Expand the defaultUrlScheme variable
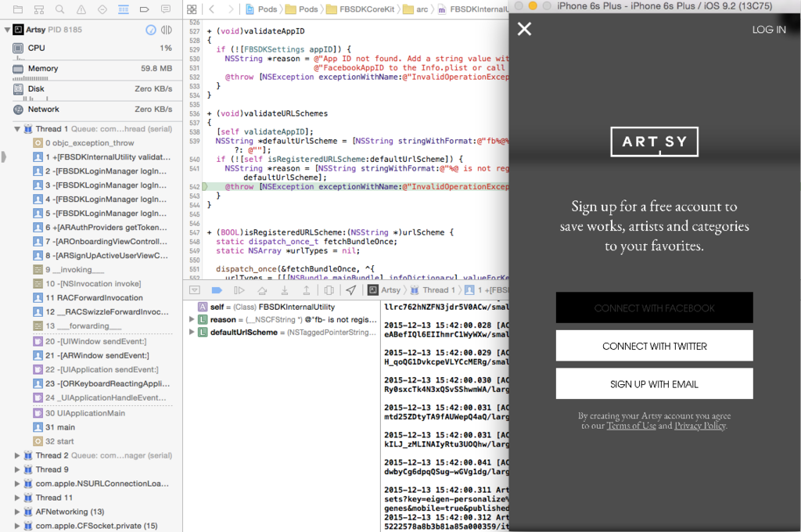 (192, 332)
